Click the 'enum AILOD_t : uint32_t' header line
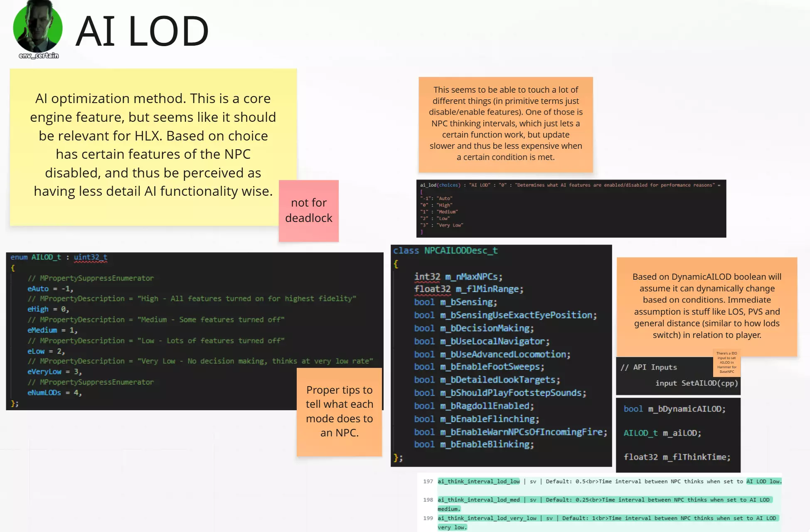This screenshot has height=532, width=810. [x=59, y=257]
